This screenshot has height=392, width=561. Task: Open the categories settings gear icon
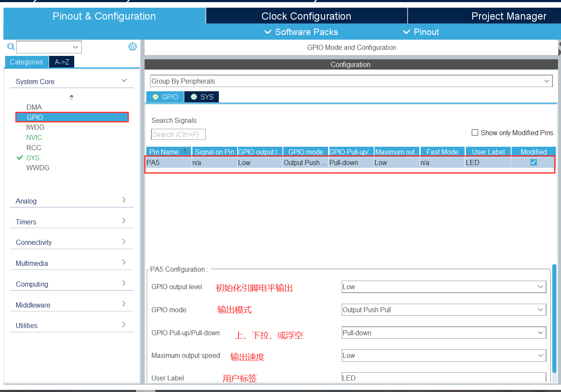point(133,47)
